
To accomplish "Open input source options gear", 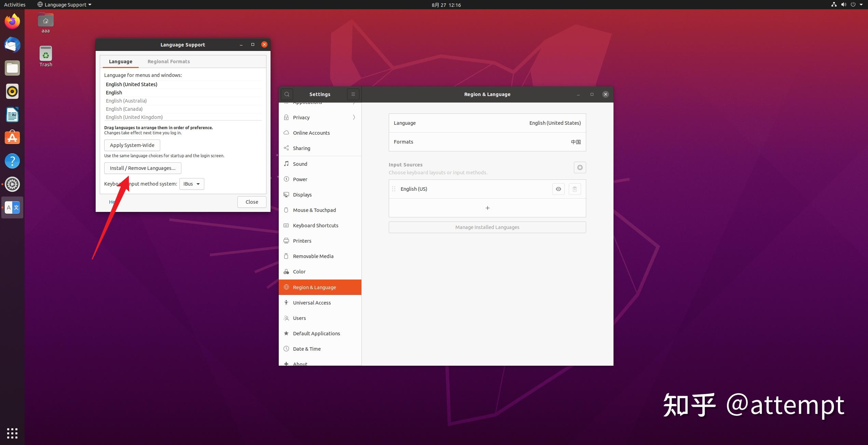I will click(580, 167).
